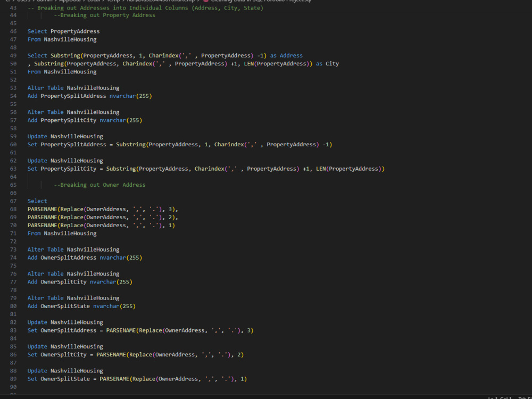
Task: Click line number 85 in the gutter
Action: (13, 346)
